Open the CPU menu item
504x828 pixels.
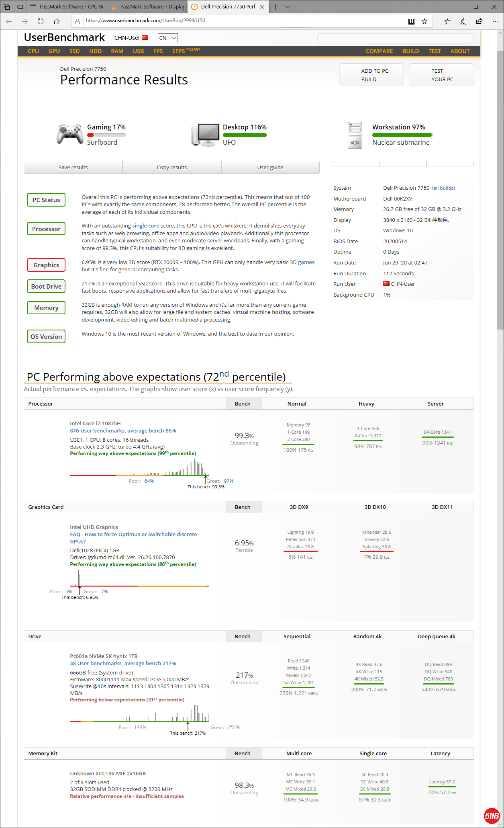coord(33,51)
